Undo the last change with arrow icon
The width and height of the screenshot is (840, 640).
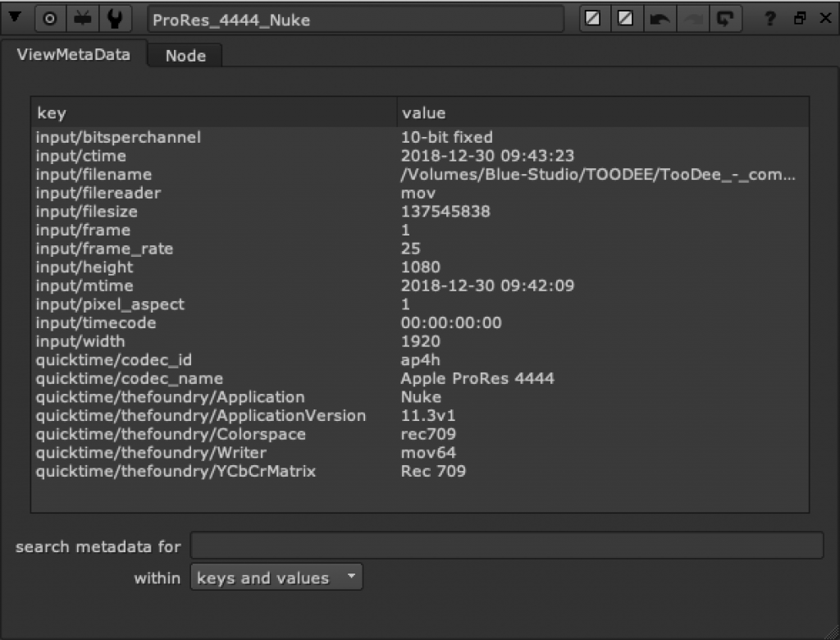click(660, 19)
